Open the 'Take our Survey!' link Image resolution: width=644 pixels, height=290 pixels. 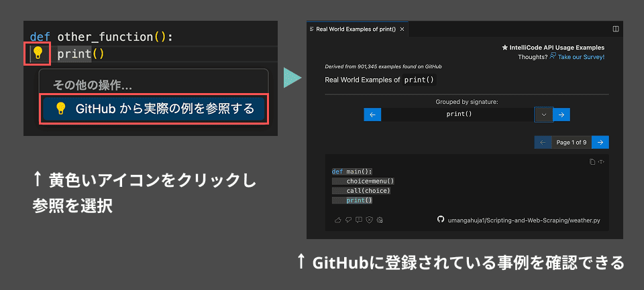pos(581,57)
